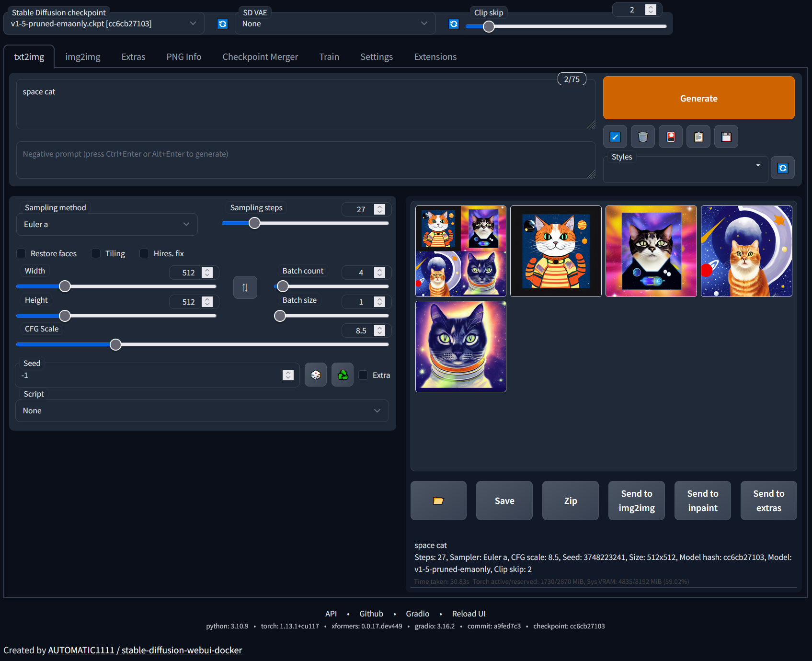Screen dimensions: 812x661
Task: Roll the random seed dice icon
Action: pyautogui.click(x=316, y=375)
